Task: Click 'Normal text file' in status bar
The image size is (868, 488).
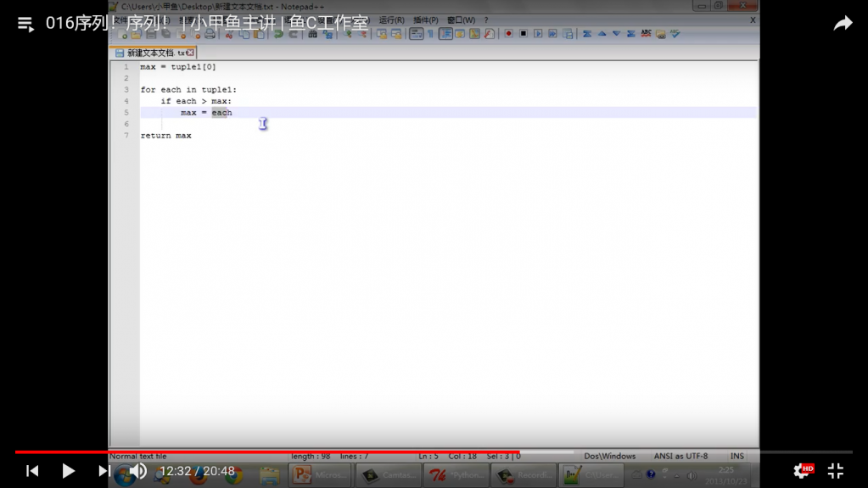Action: click(x=137, y=457)
